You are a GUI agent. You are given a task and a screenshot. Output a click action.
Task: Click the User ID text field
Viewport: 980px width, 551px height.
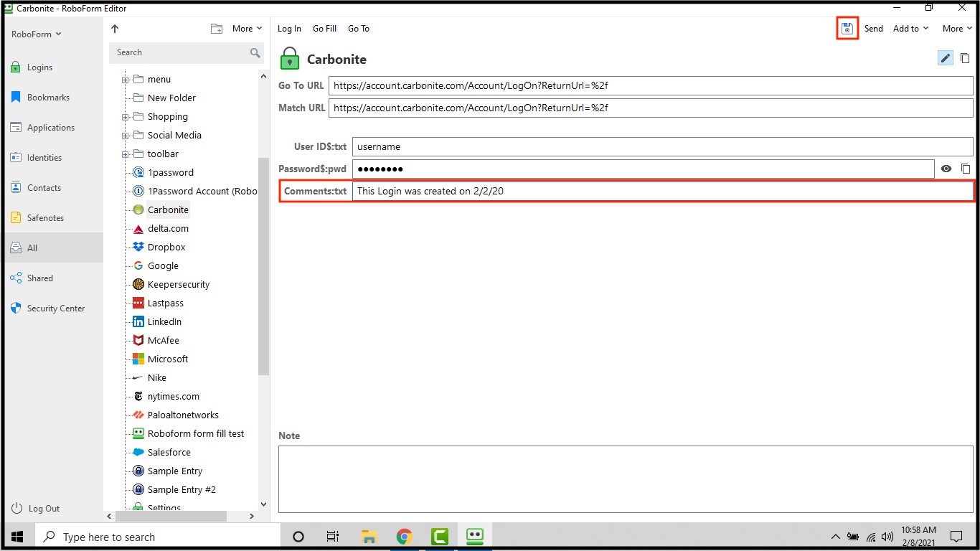coord(663,146)
